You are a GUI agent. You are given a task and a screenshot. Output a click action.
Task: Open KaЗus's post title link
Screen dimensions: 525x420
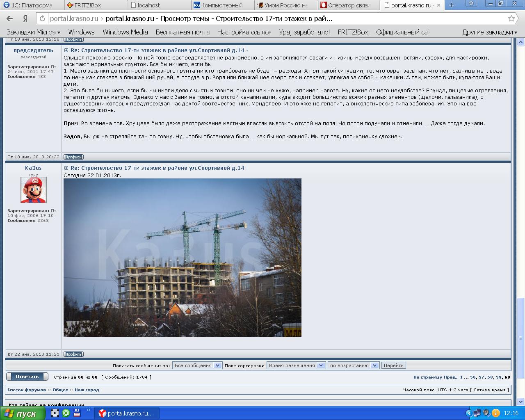(159, 168)
